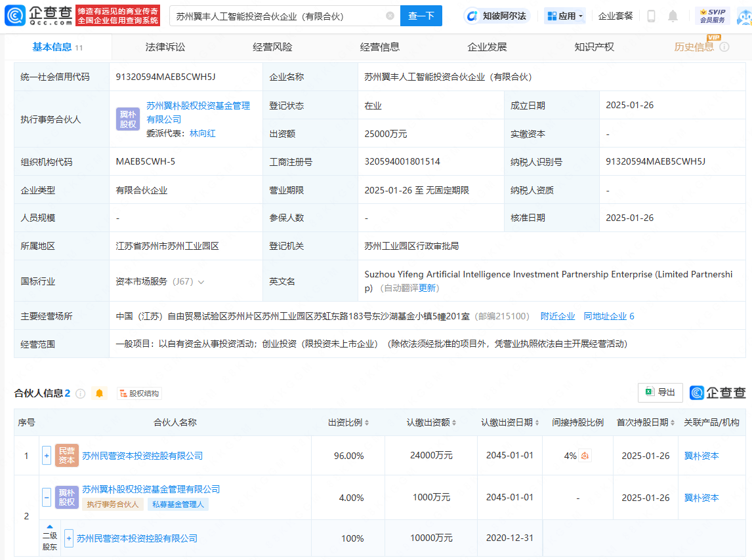This screenshot has width=752, height=560.
Task: Open the 附近企业 link
Action: click(558, 316)
